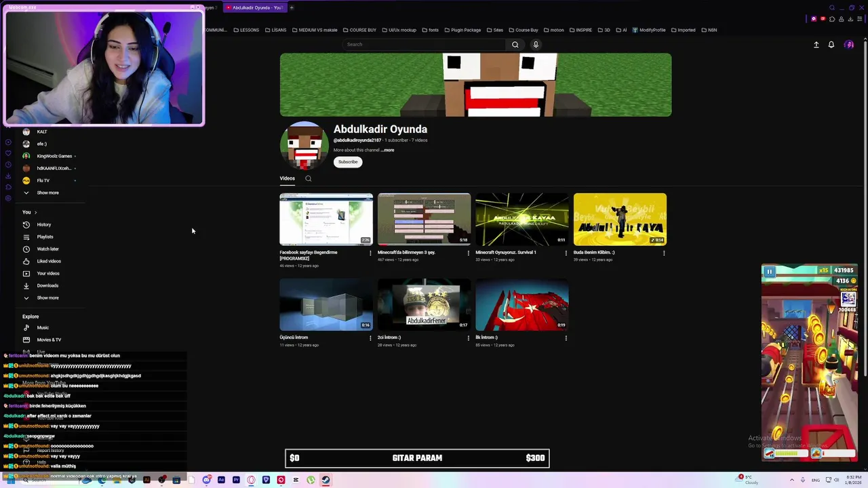Open History in the sidebar
This screenshot has height=488, width=868.
point(43,224)
